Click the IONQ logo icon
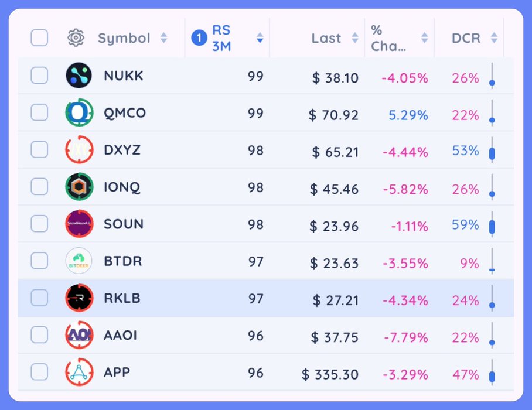The image size is (532, 410). pyautogui.click(x=79, y=187)
